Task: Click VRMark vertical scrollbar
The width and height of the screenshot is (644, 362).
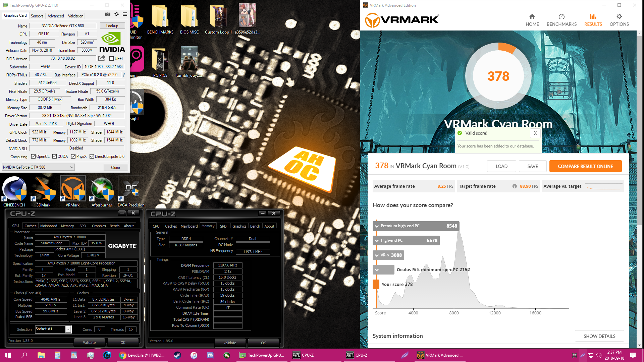Action: point(640,131)
